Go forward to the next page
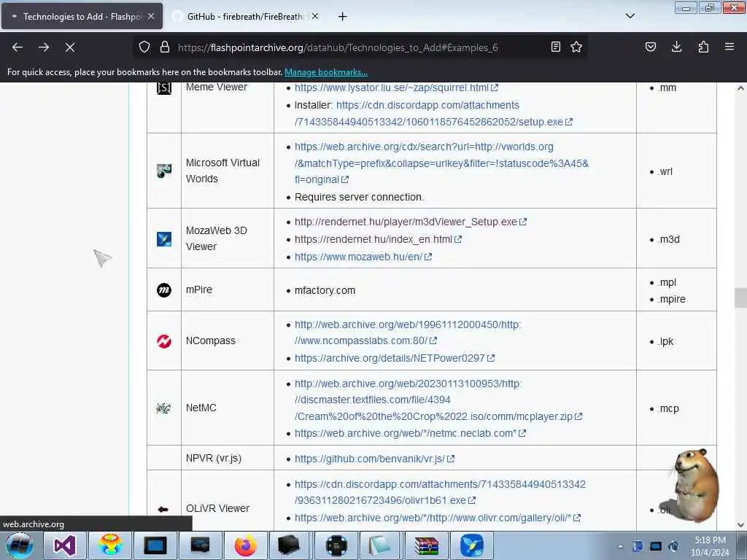 pyautogui.click(x=44, y=47)
